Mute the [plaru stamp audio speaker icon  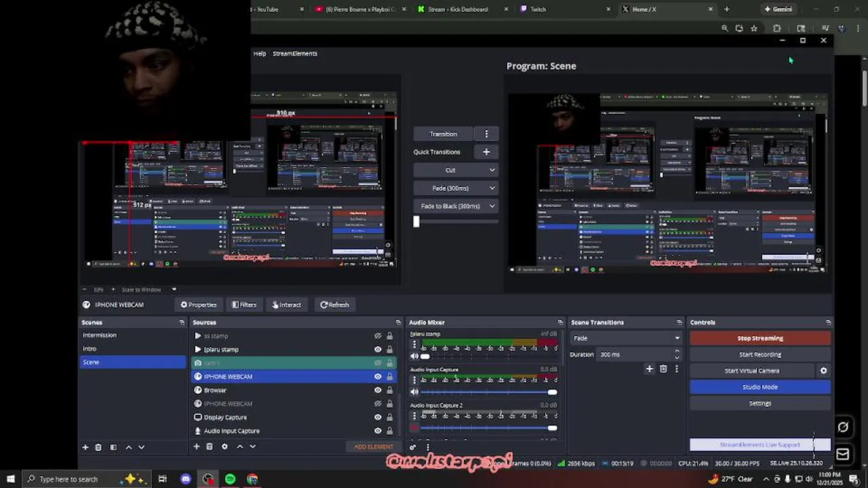(x=414, y=356)
